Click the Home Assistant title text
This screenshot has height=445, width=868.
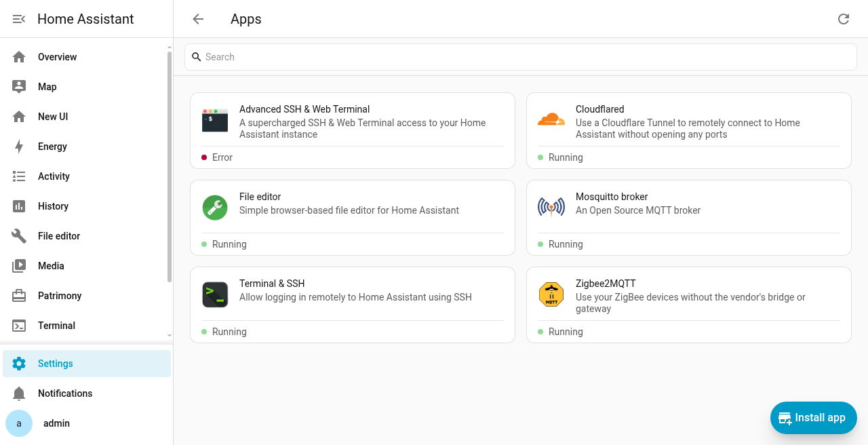coord(85,19)
